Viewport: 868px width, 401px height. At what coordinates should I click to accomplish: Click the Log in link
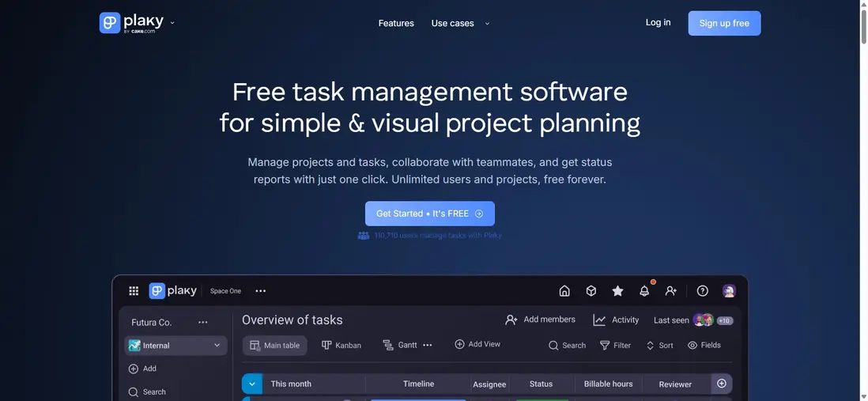(x=658, y=23)
